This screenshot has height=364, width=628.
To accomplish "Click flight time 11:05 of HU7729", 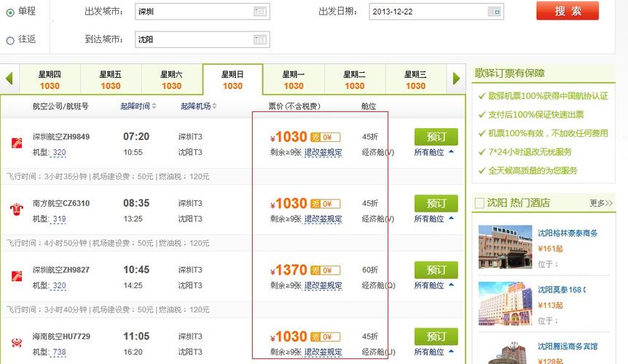I will click(x=136, y=336).
